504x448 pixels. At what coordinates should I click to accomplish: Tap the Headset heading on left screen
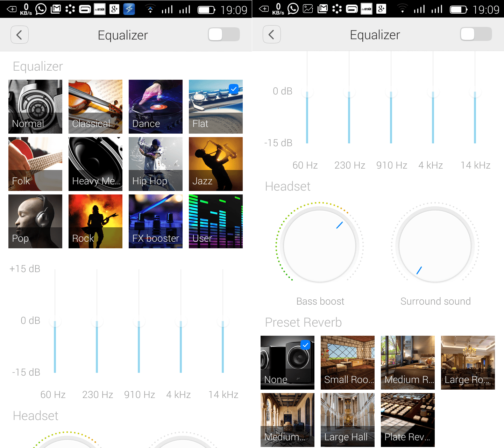pos(35,416)
